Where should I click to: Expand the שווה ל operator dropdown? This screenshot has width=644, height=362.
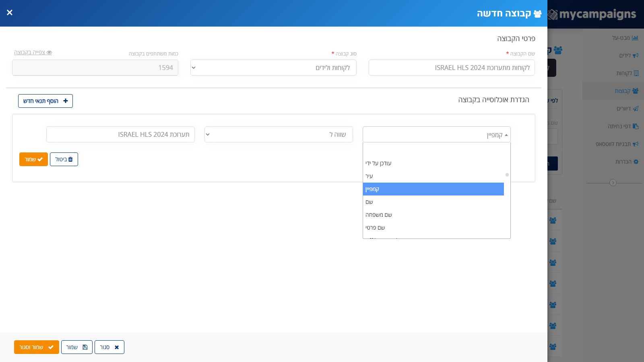279,134
